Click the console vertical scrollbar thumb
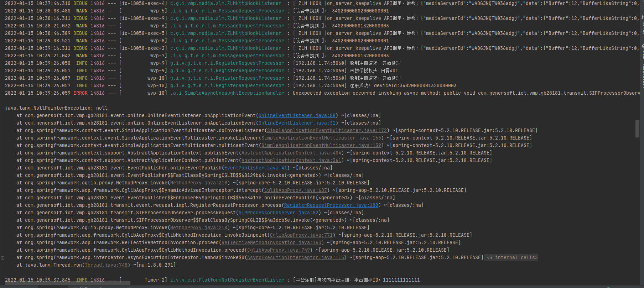644x288 pixels. 637,129
